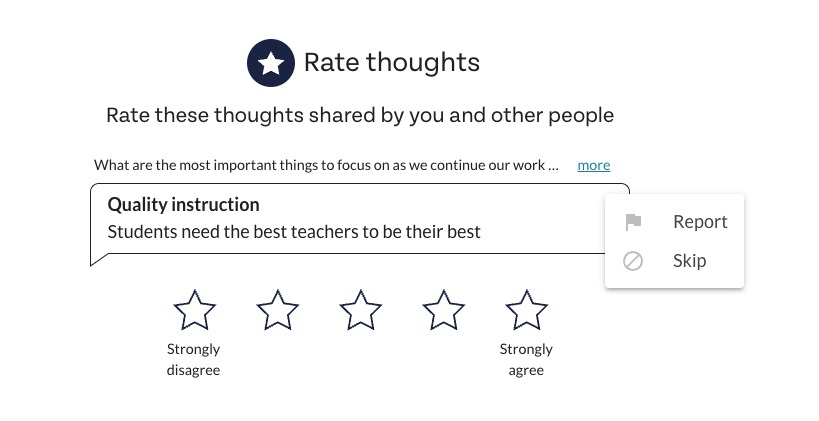Click the circle-slash Skip icon

tap(633, 261)
